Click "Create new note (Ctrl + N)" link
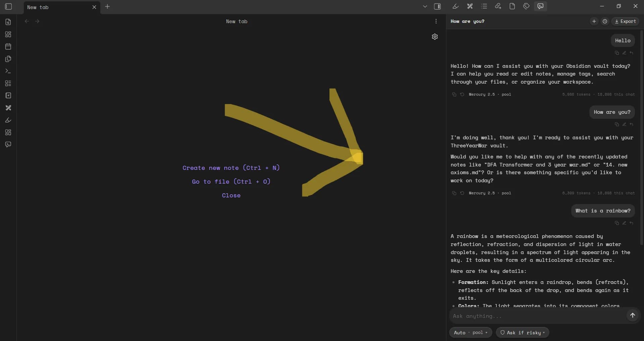This screenshot has height=341, width=644. [231, 168]
